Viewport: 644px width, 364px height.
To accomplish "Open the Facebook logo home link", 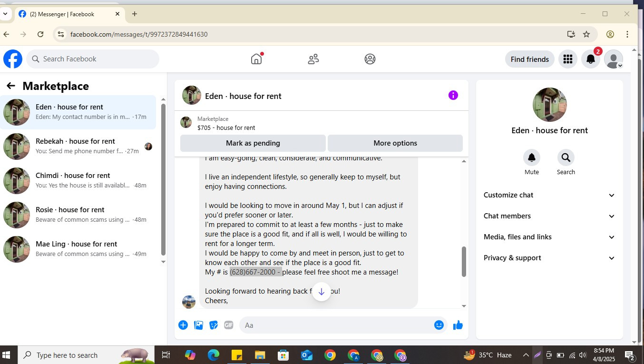I will coord(13,59).
